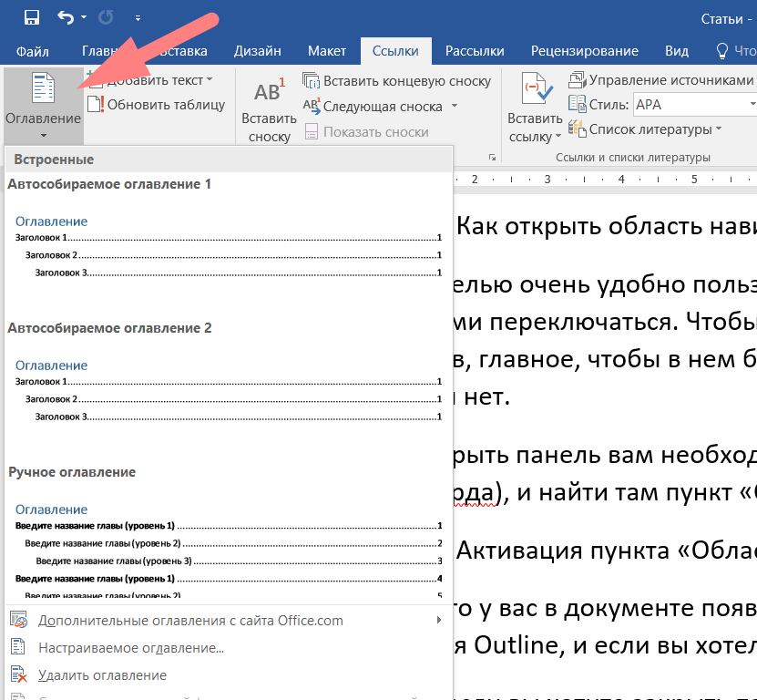Expand Bibliography (Список литературы) dropdown

coord(719,129)
